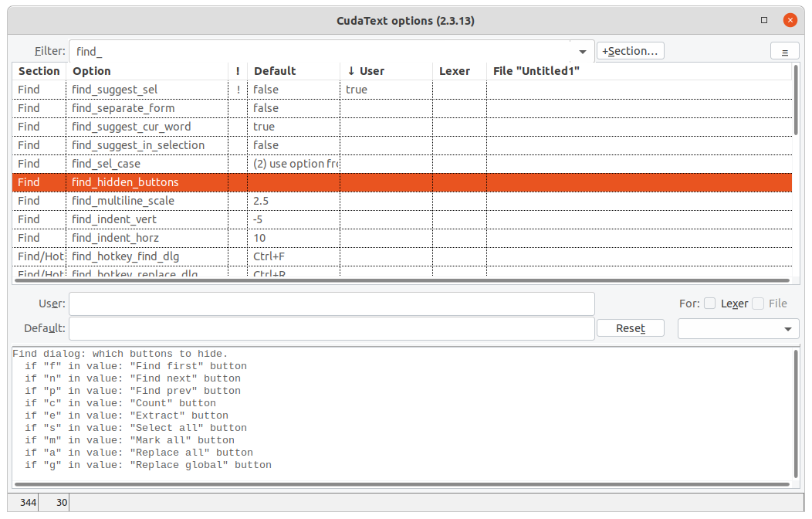Image resolution: width=812 pixels, height=519 pixels.
Task: Select the find_suggest_cur_word row
Action: click(x=402, y=127)
